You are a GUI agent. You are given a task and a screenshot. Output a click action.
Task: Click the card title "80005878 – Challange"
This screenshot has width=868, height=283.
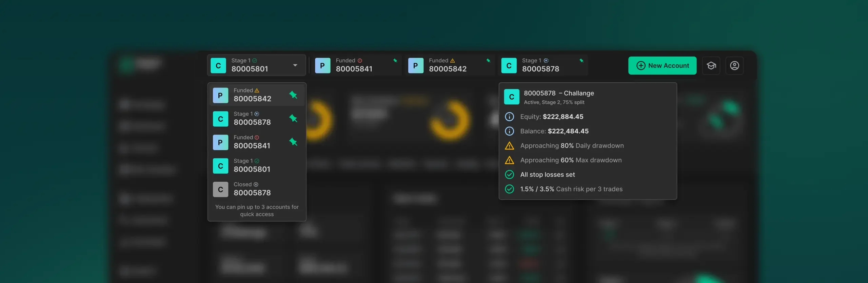click(x=559, y=93)
